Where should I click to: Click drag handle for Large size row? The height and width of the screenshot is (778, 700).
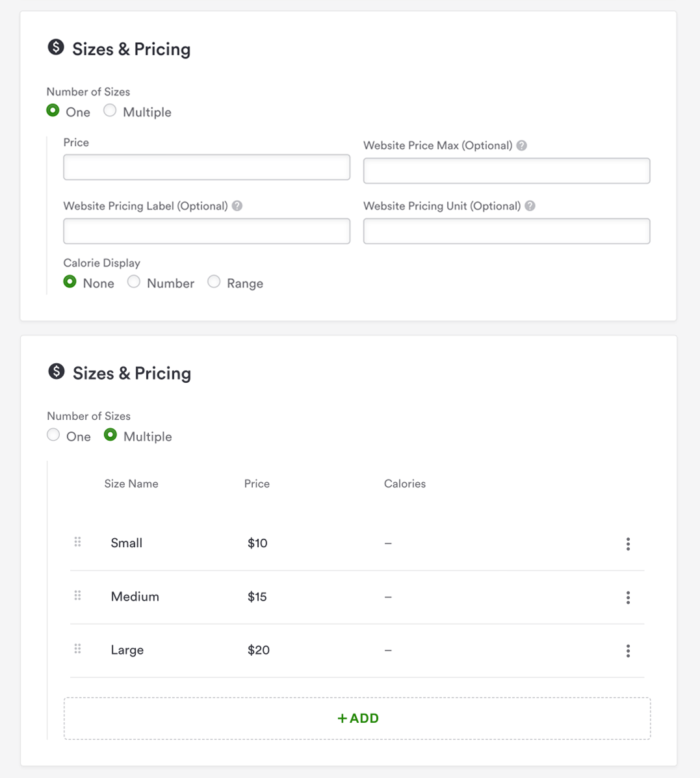(77, 649)
